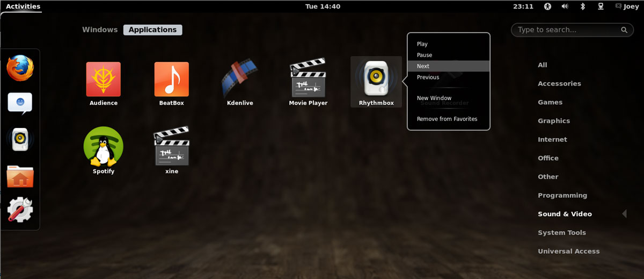Click the Bluetooth icon in the top bar
The width and height of the screenshot is (644, 279).
[582, 6]
